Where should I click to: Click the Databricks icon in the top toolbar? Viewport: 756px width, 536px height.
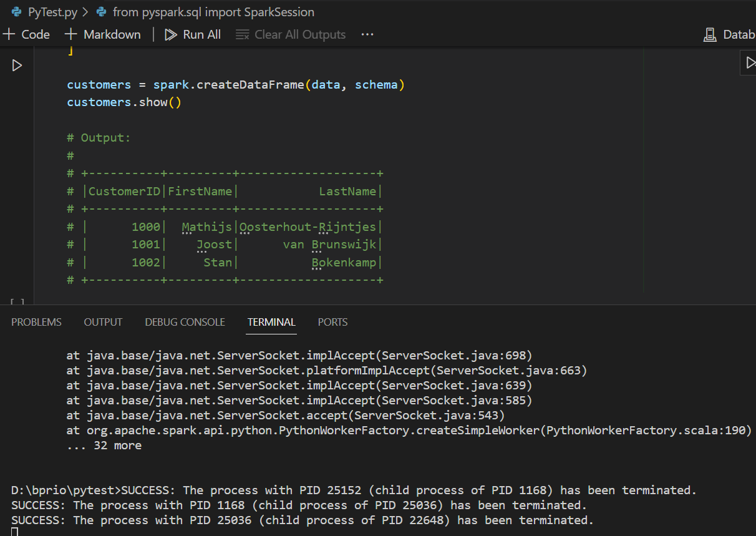(710, 34)
